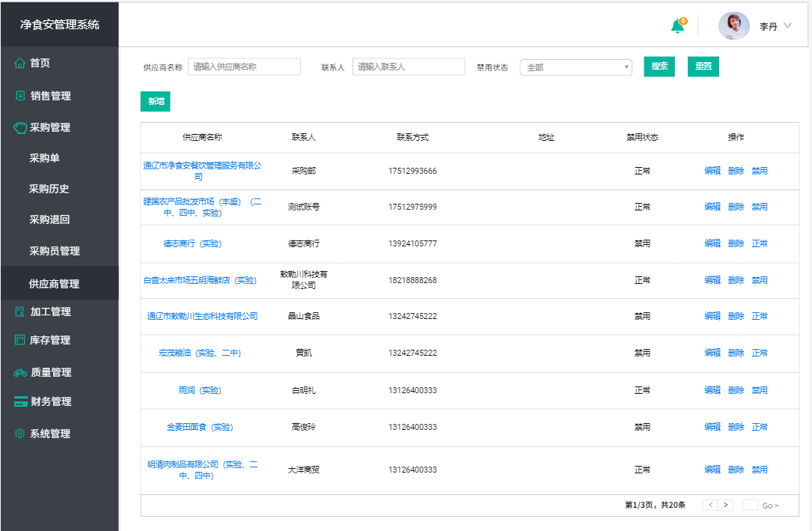Click the 库存管理 sidebar icon

tap(19, 340)
